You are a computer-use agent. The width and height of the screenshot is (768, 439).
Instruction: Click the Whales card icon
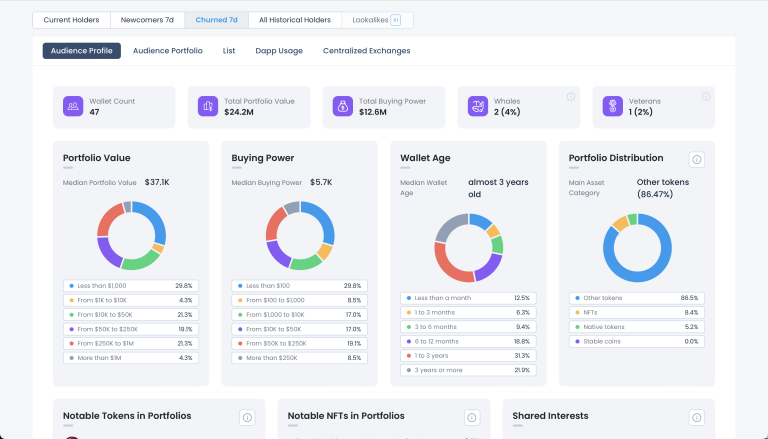click(x=477, y=106)
